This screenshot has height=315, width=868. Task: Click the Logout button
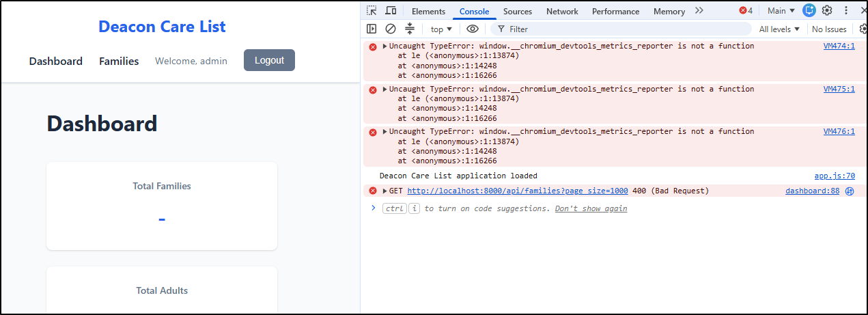[269, 60]
